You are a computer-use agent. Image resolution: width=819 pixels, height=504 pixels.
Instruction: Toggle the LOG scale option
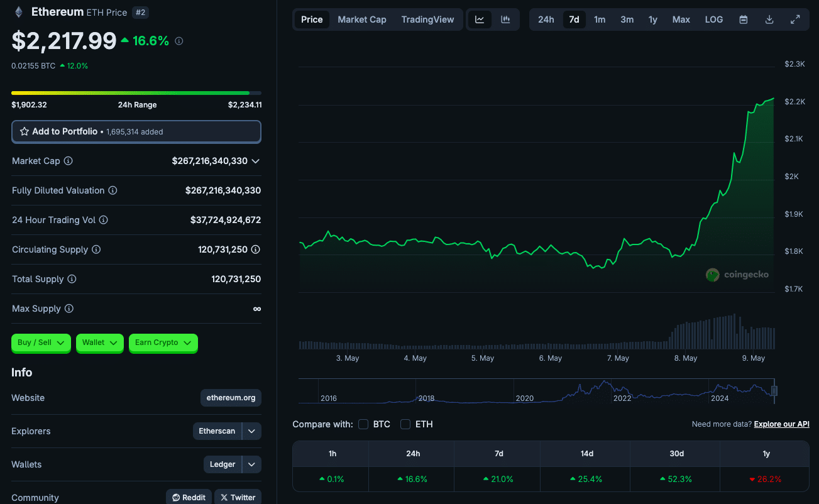714,19
